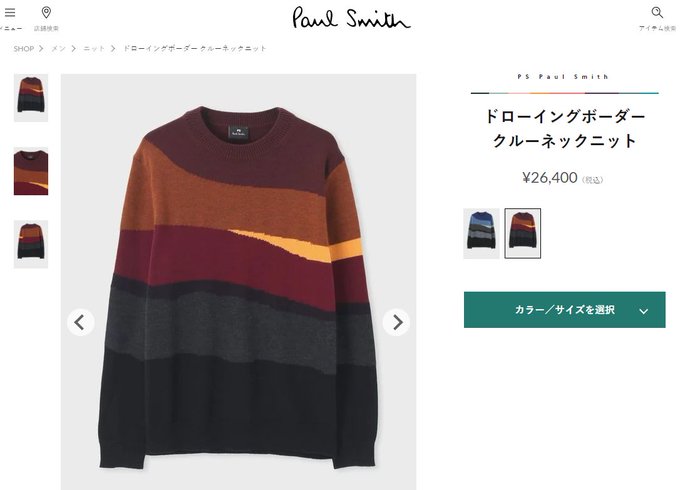
Task: Select the brown sweater color swatch
Action: point(523,233)
